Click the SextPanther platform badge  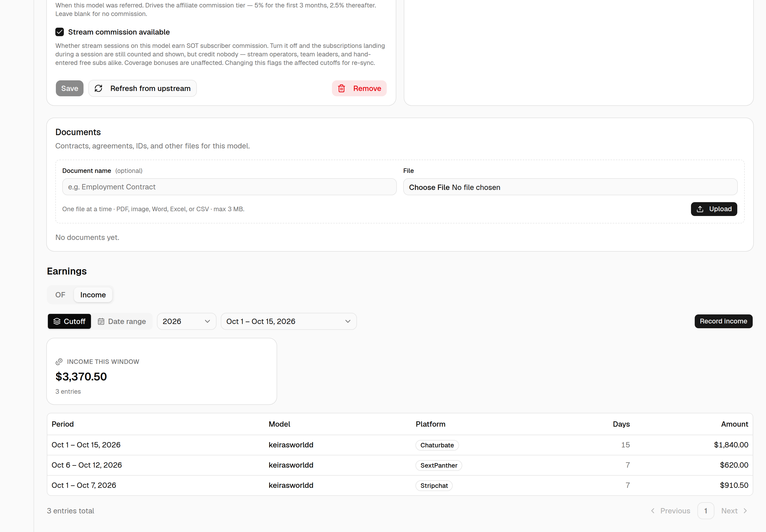coord(439,465)
